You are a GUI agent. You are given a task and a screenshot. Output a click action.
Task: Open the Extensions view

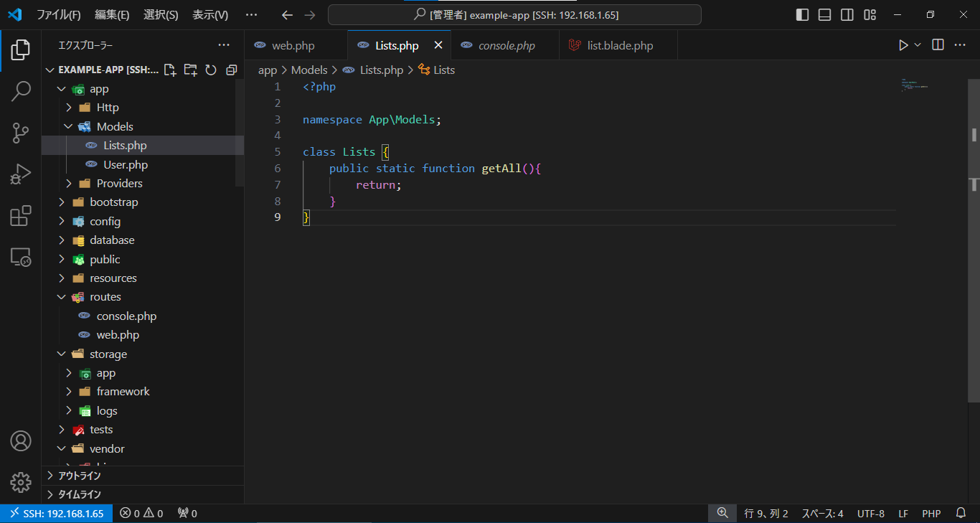click(x=21, y=215)
